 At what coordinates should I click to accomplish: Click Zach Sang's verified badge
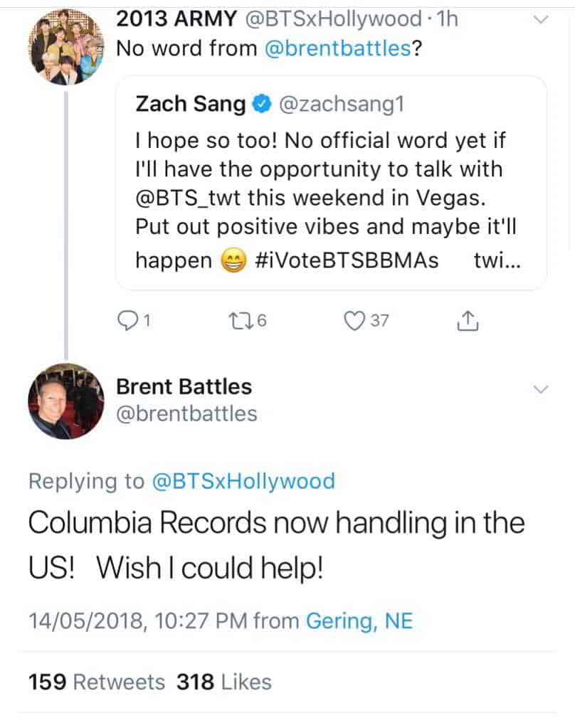click(261, 105)
